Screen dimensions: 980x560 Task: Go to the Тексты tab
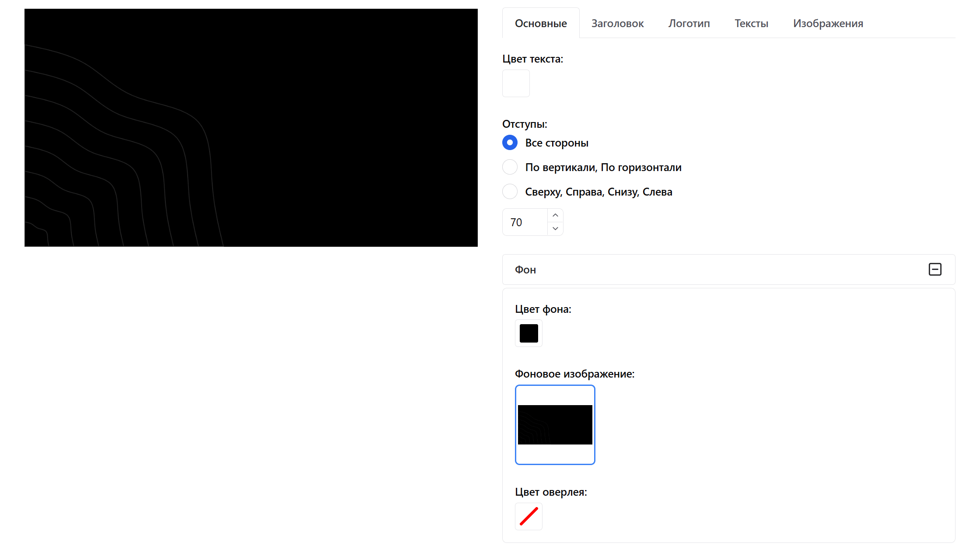pos(751,24)
